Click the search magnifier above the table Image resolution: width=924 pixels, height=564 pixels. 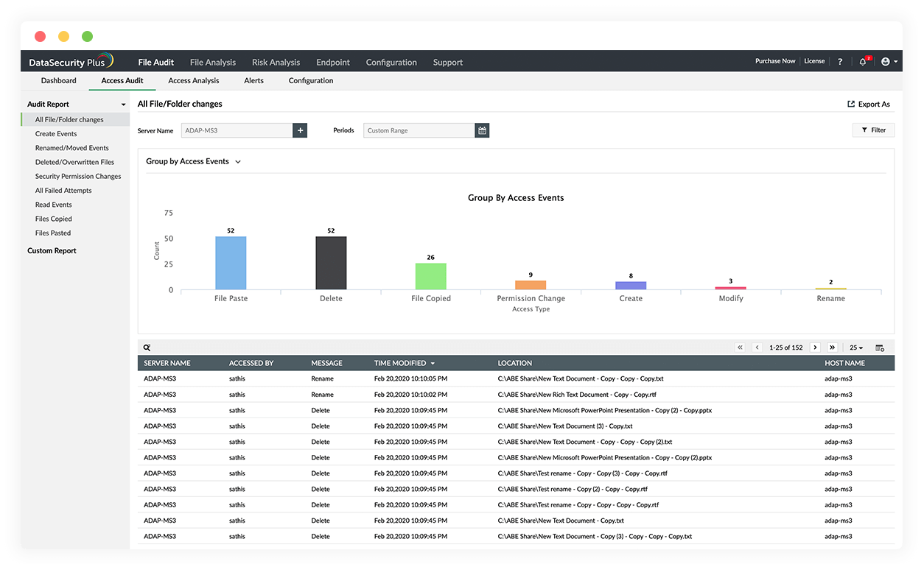coord(147,347)
